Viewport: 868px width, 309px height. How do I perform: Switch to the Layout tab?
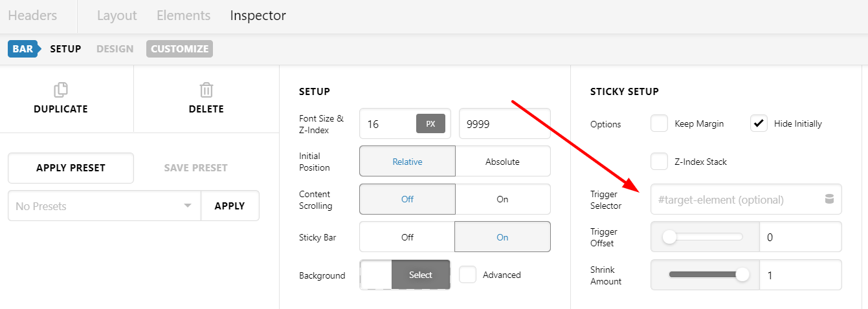(117, 16)
